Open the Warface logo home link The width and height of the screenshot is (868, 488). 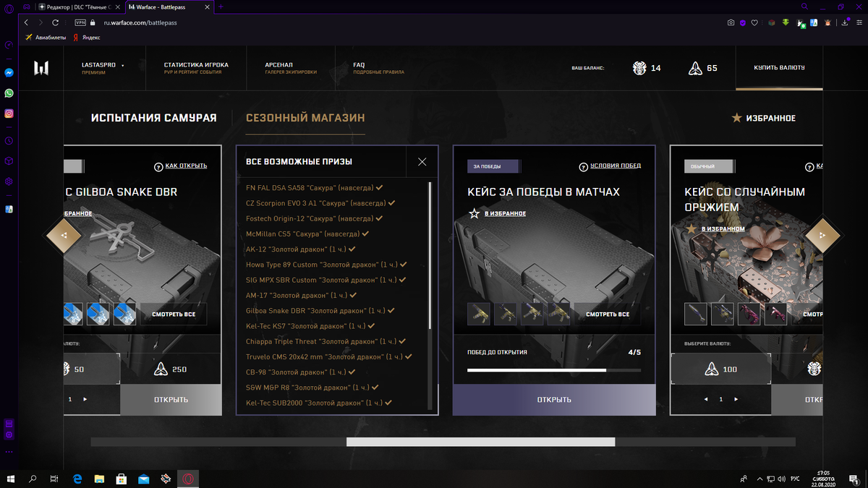click(41, 68)
